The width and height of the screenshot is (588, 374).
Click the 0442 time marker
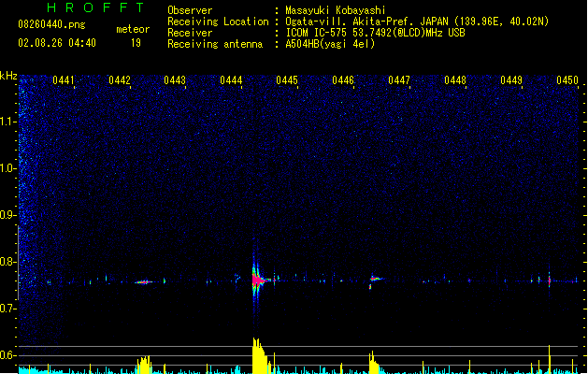tap(120, 80)
